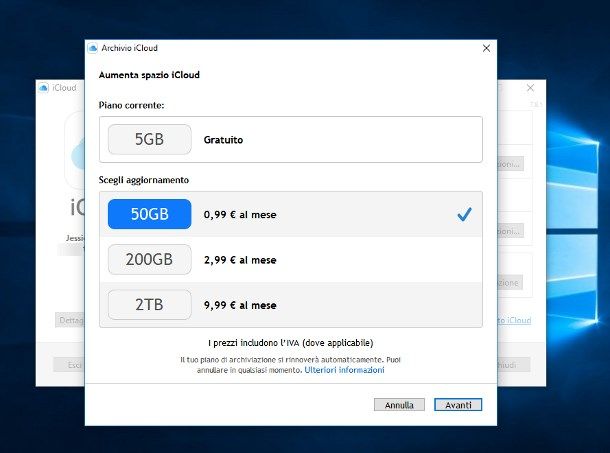
Task: Select the '2,99 € al mese' price text
Action: (x=240, y=260)
